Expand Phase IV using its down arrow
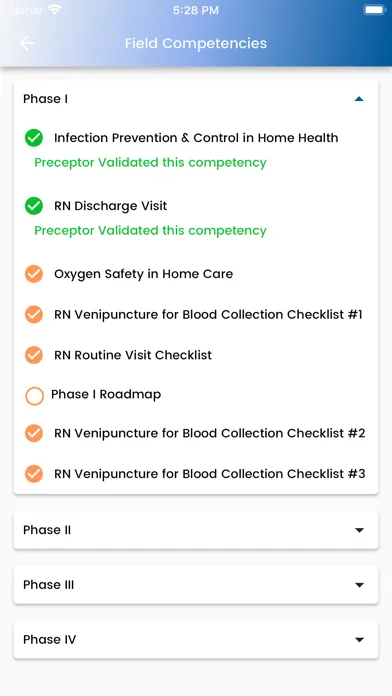 click(360, 640)
